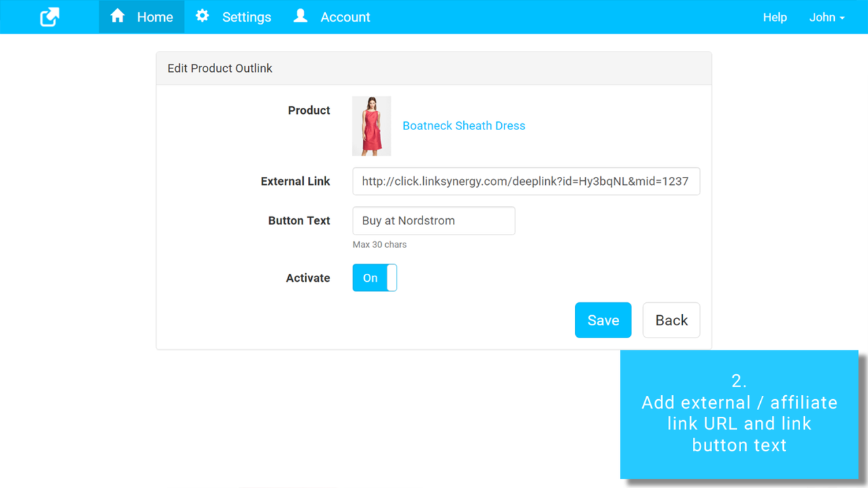Click the blue instruction callout box
Image resolution: width=868 pixels, height=488 pixels.
click(739, 415)
